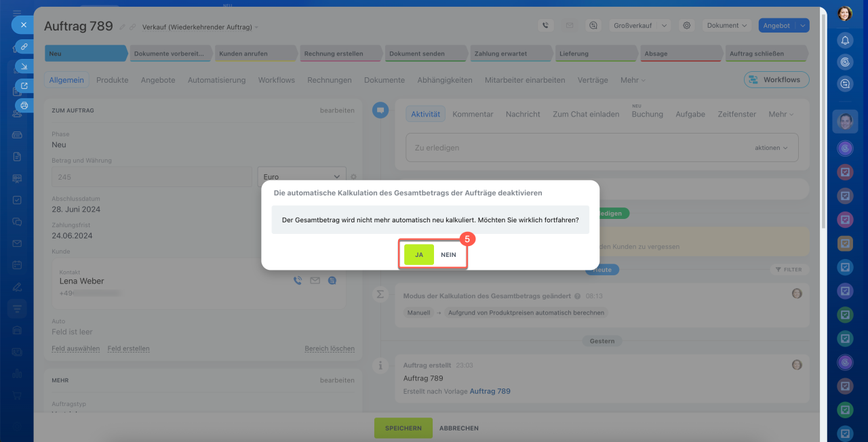This screenshot has width=868, height=442.
Task: Close the order slider panel
Action: (x=23, y=24)
